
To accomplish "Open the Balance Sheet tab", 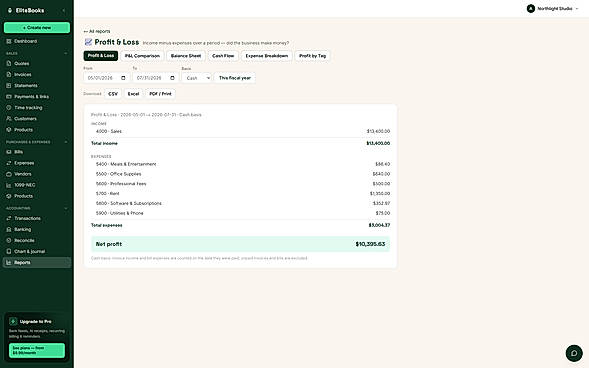I will [x=186, y=56].
